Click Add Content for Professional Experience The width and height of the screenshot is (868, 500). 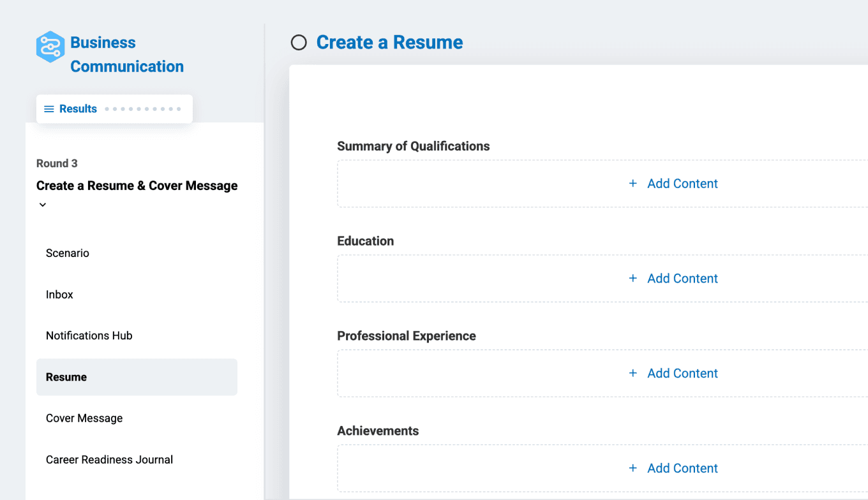682,374
